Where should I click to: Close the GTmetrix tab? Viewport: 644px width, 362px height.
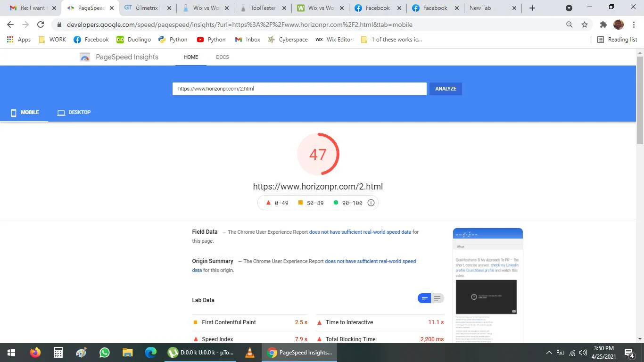click(x=169, y=8)
